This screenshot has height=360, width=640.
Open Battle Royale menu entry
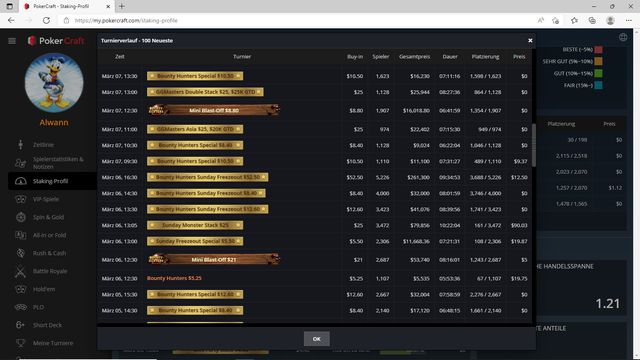click(50, 271)
